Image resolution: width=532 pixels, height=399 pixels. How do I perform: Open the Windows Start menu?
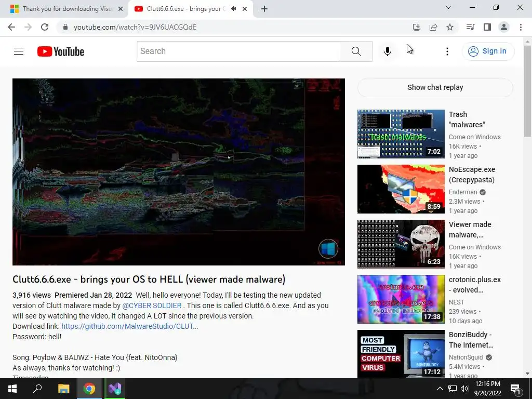pyautogui.click(x=12, y=389)
